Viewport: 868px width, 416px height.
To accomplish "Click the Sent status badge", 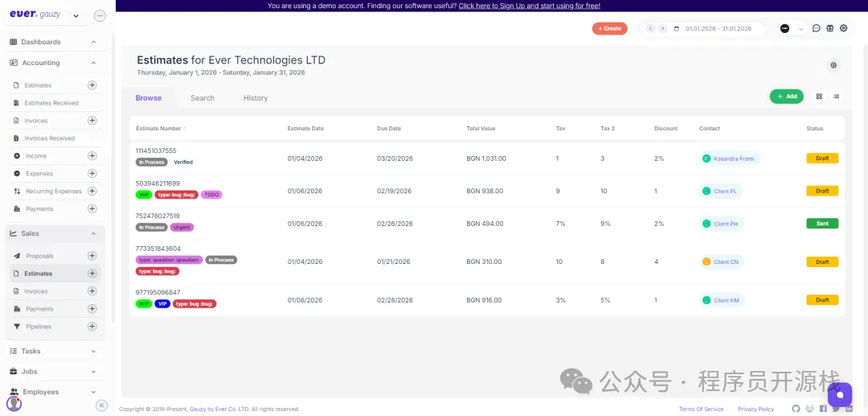I will point(822,224).
